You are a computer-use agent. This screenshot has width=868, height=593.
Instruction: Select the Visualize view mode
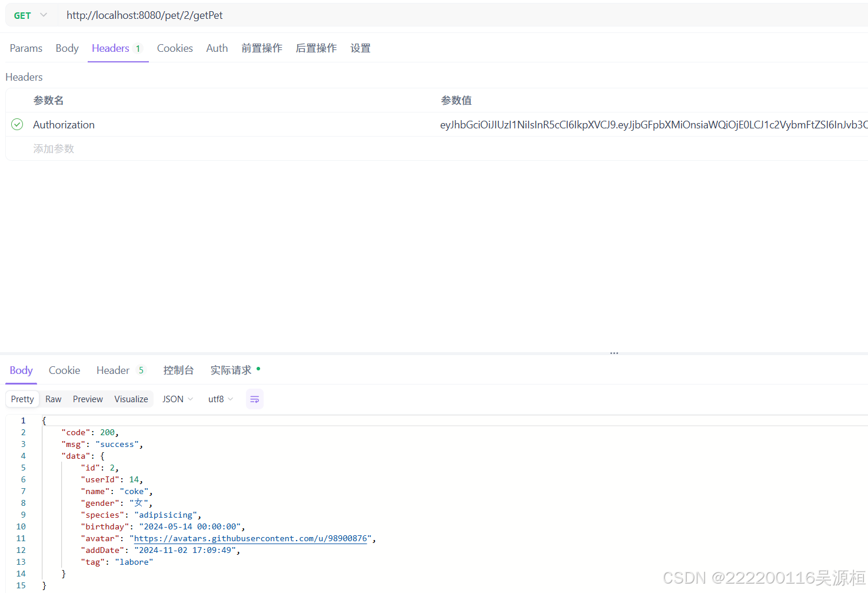(x=131, y=399)
